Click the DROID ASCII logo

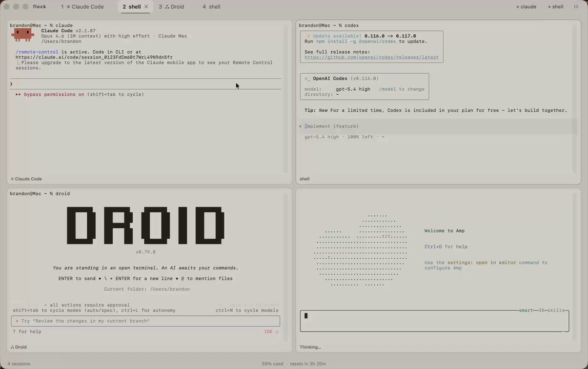(x=146, y=225)
